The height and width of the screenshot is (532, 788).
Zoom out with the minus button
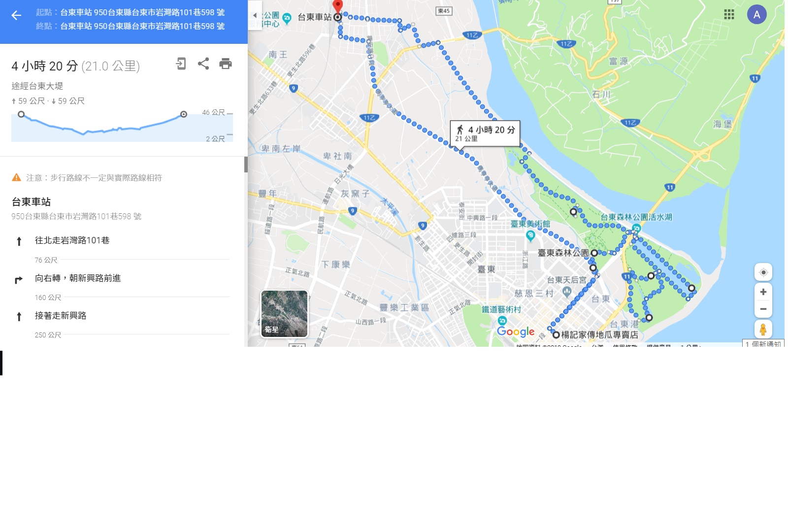pyautogui.click(x=763, y=309)
